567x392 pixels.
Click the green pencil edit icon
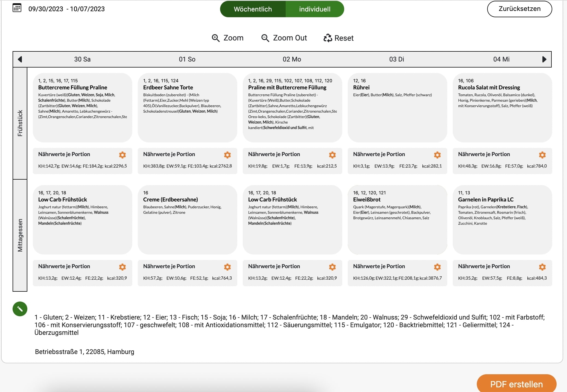coord(20,309)
